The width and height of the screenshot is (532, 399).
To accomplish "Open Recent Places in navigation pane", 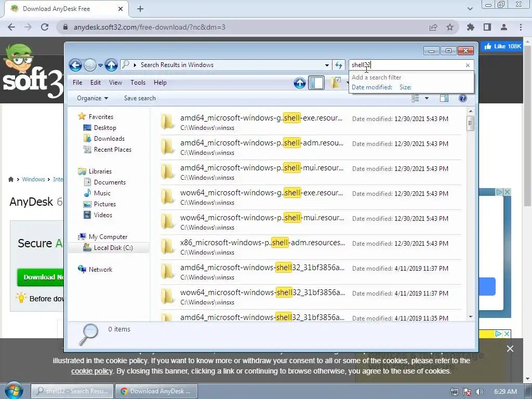I will click(113, 149).
